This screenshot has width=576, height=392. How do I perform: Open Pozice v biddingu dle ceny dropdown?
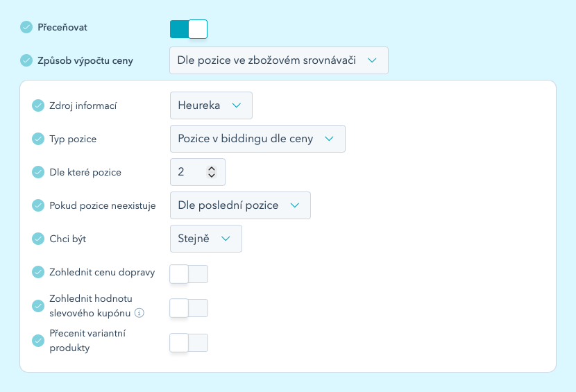pyautogui.click(x=257, y=139)
